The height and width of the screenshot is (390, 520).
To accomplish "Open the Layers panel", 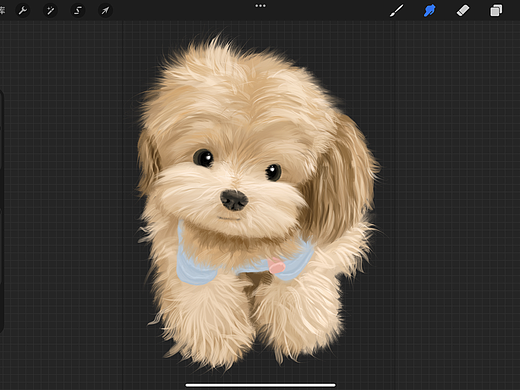I will 496,11.
